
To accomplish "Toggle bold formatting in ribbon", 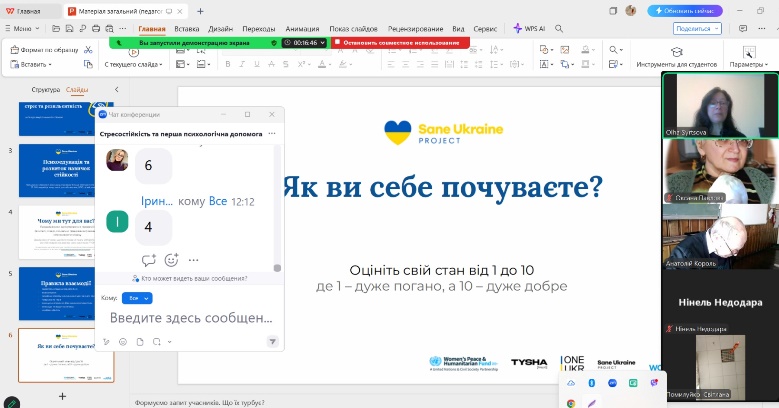I will click(x=228, y=64).
